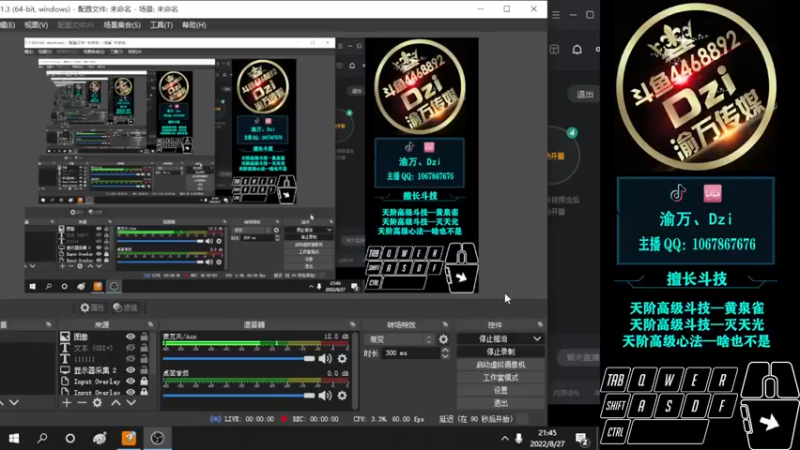Toggle visibility of 显示器采集 2 source

(131, 370)
